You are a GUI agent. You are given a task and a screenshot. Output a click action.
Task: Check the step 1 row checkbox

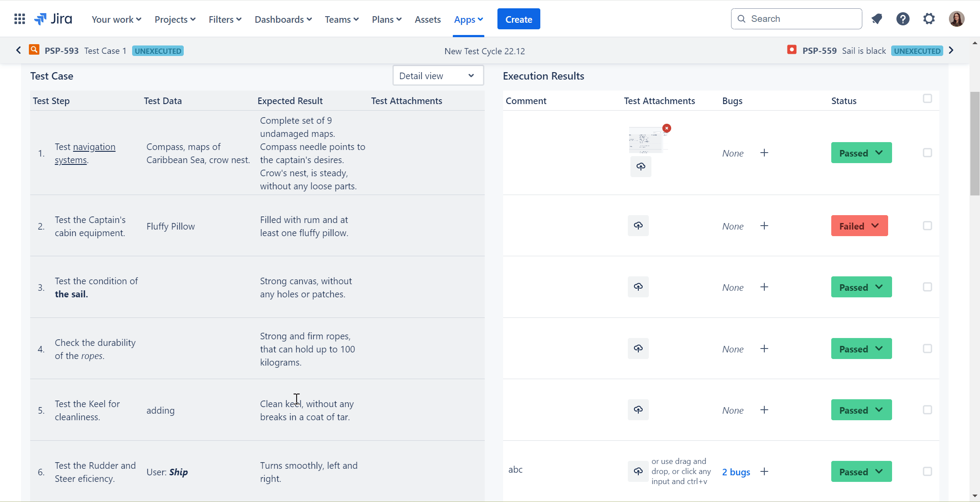pyautogui.click(x=927, y=153)
